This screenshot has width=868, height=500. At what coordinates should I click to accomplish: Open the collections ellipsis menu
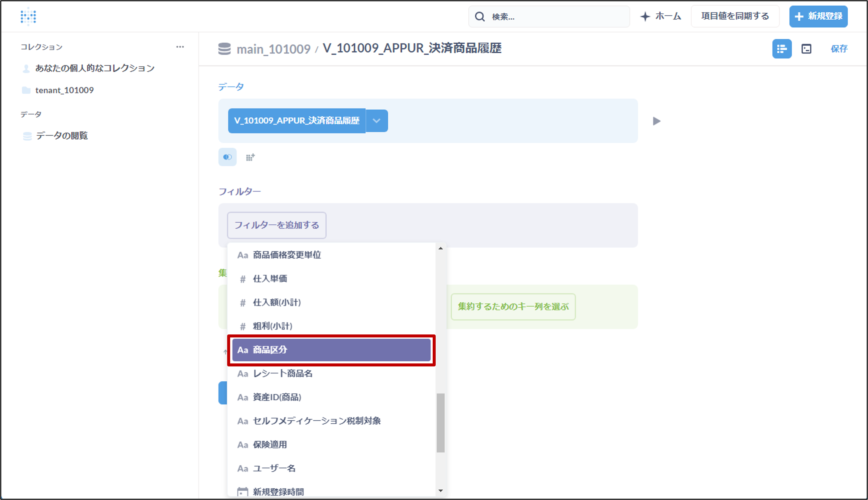point(180,47)
